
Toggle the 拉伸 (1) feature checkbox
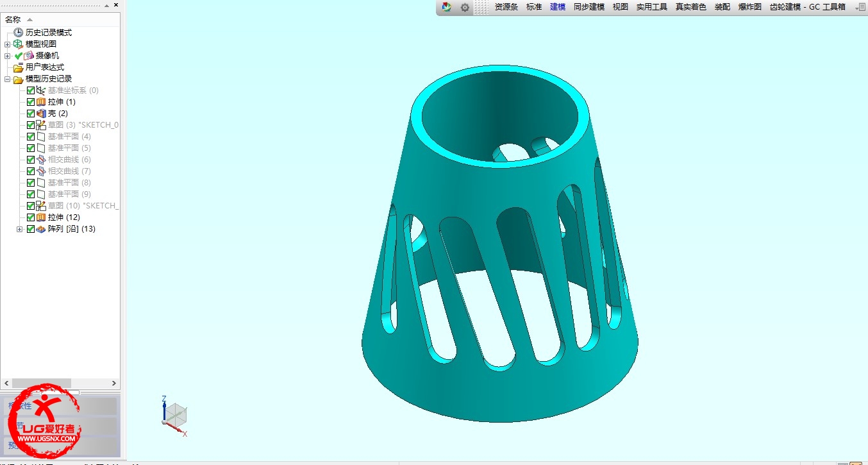31,102
